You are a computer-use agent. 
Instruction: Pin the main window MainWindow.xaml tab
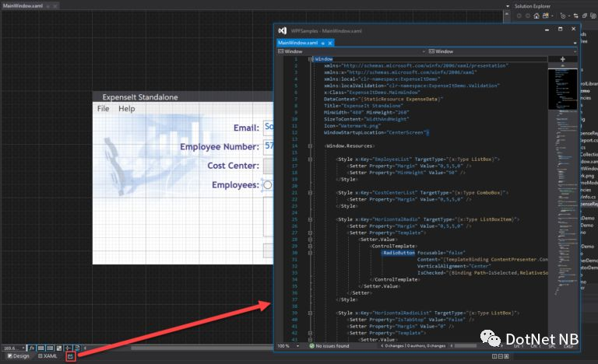[x=47, y=5]
